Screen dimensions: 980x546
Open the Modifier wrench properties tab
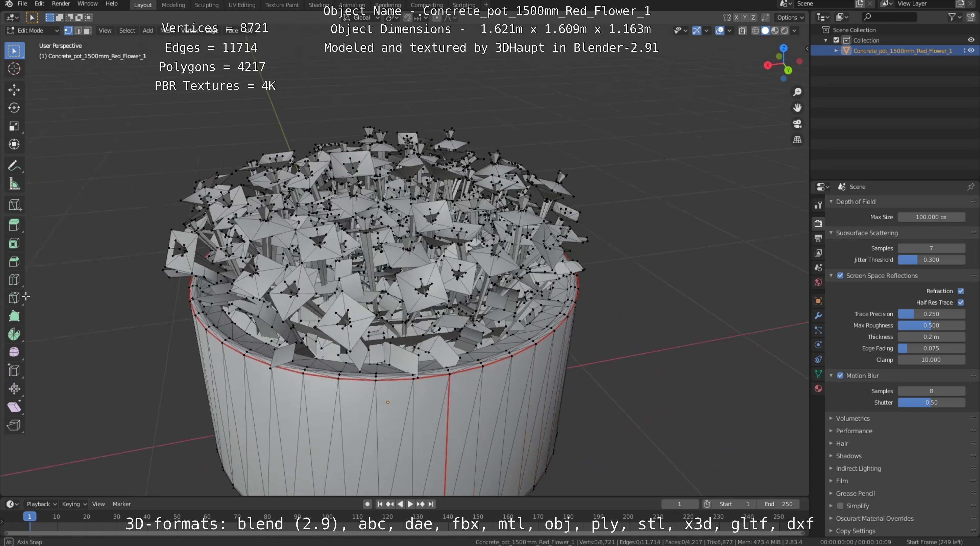(x=818, y=315)
